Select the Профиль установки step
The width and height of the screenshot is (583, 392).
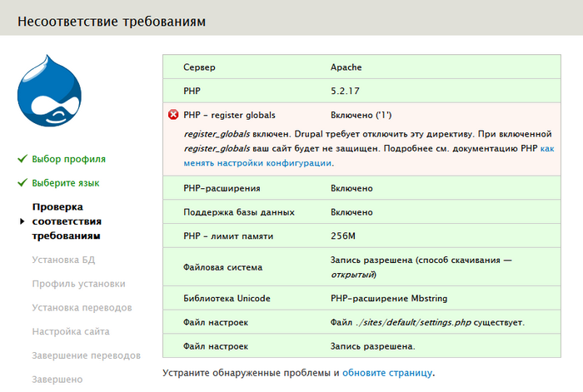(78, 284)
